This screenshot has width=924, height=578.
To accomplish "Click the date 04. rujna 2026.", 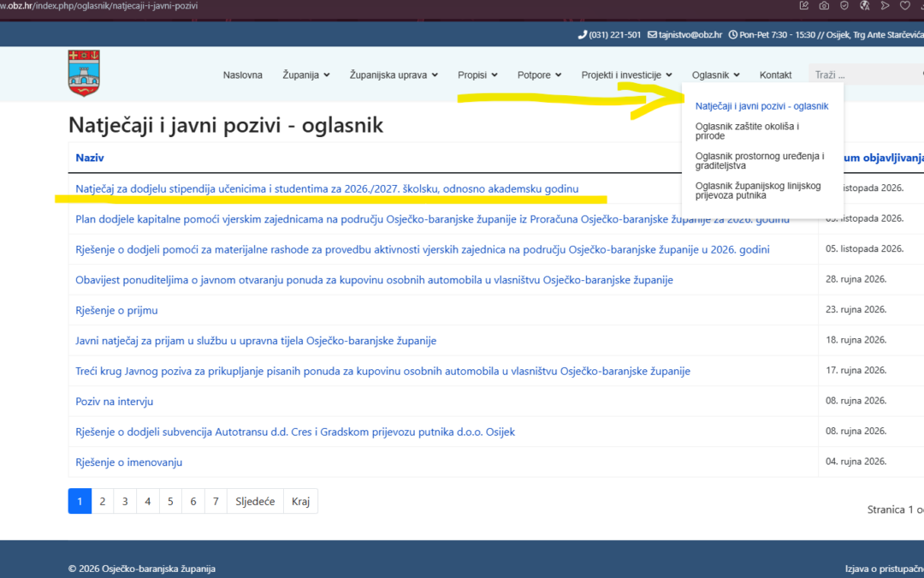I will tap(856, 462).
